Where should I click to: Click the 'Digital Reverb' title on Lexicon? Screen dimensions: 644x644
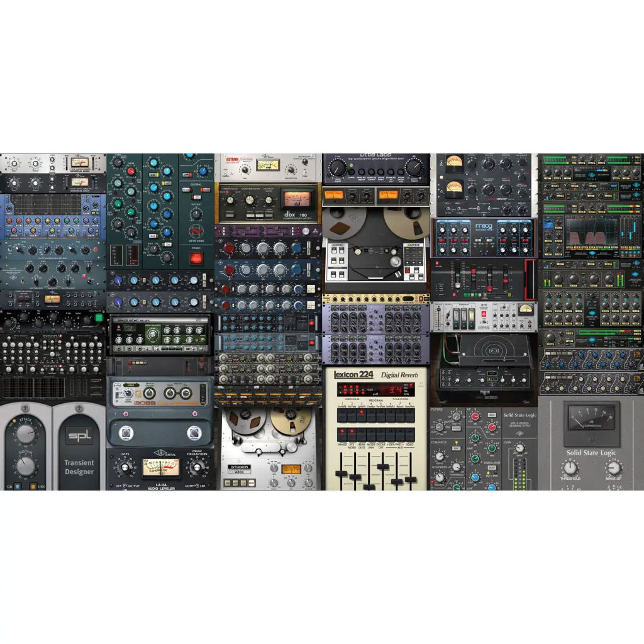(x=399, y=375)
